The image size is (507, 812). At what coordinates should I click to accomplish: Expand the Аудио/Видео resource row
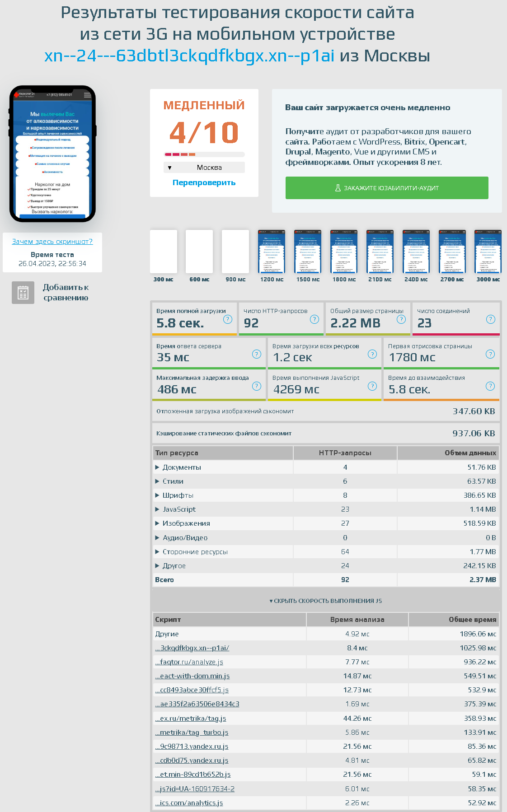pyautogui.click(x=157, y=538)
